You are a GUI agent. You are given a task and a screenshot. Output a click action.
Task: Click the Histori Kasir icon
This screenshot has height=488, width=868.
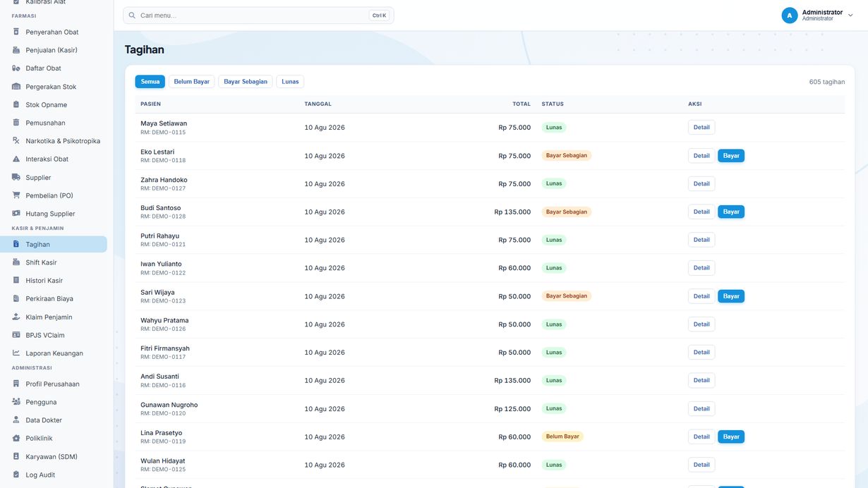tap(16, 281)
